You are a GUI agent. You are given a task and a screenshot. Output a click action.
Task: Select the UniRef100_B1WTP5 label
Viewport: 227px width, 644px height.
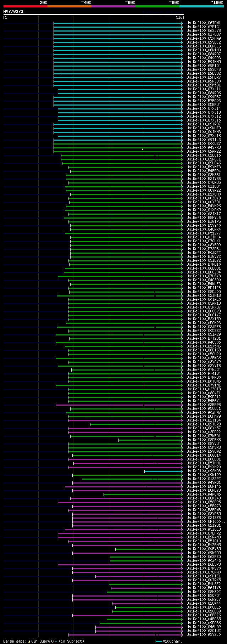tap(204, 222)
